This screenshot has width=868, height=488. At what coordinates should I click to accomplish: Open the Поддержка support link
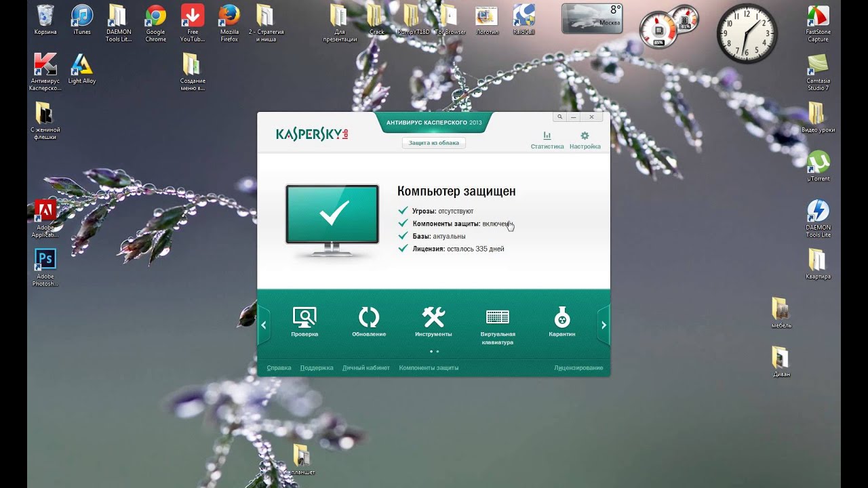pyautogui.click(x=317, y=368)
